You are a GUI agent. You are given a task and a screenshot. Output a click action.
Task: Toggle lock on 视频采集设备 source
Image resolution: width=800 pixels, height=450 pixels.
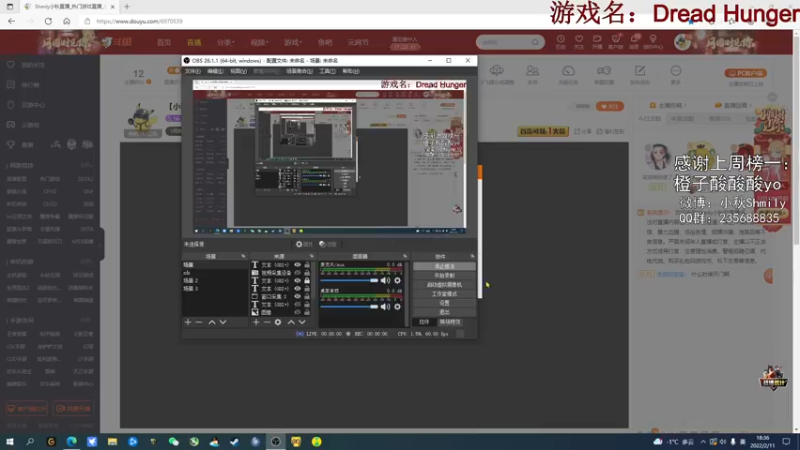pos(307,273)
